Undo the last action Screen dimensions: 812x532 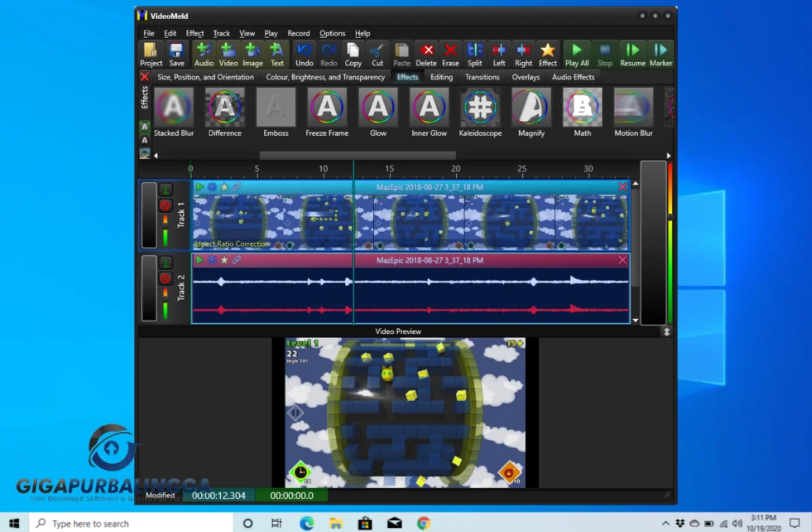(x=304, y=54)
